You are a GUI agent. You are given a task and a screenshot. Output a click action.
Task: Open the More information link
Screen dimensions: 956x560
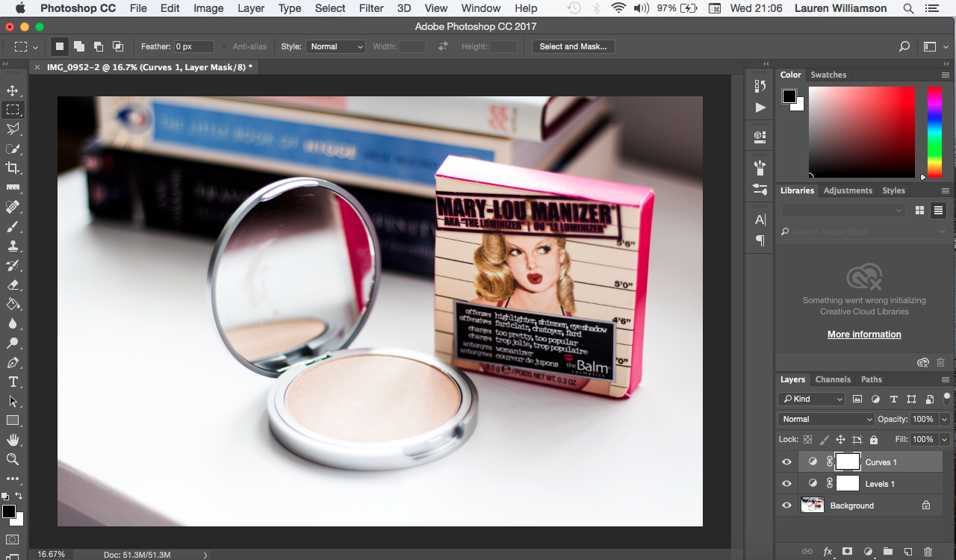pyautogui.click(x=864, y=335)
